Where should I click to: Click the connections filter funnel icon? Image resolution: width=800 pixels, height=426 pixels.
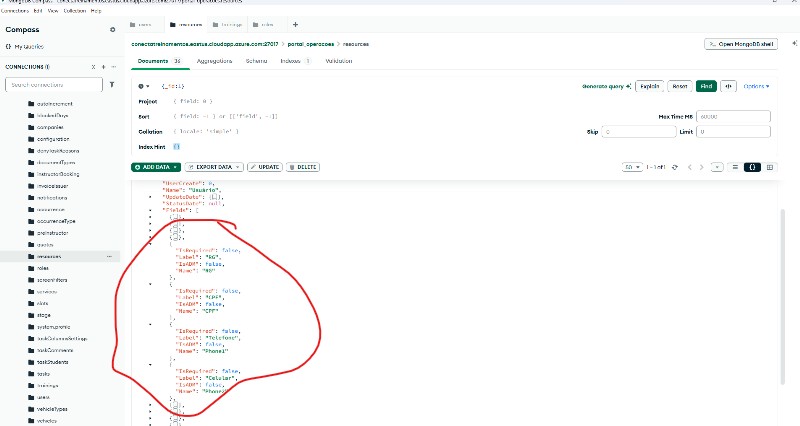tap(111, 85)
